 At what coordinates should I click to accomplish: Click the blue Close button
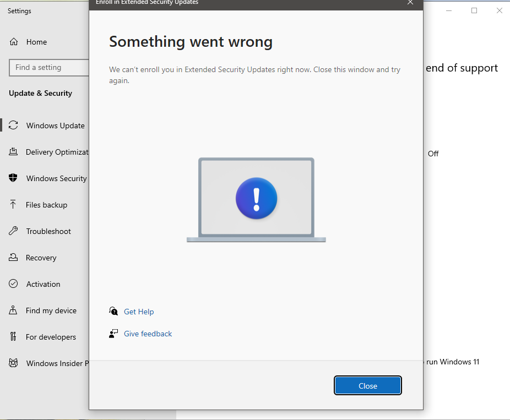click(x=368, y=385)
